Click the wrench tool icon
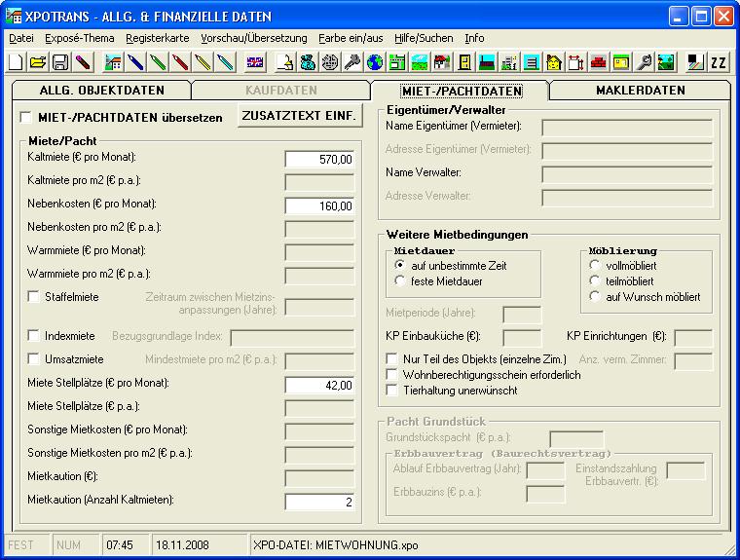 click(644, 62)
